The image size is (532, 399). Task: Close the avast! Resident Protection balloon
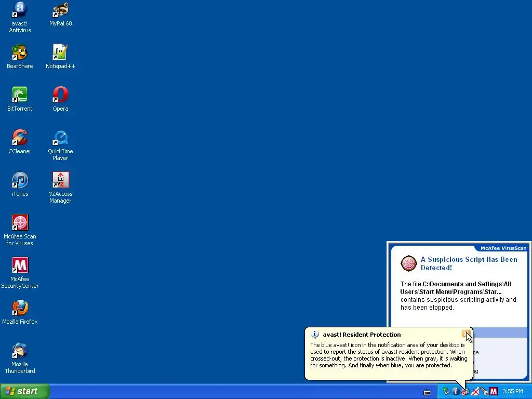pyautogui.click(x=466, y=334)
